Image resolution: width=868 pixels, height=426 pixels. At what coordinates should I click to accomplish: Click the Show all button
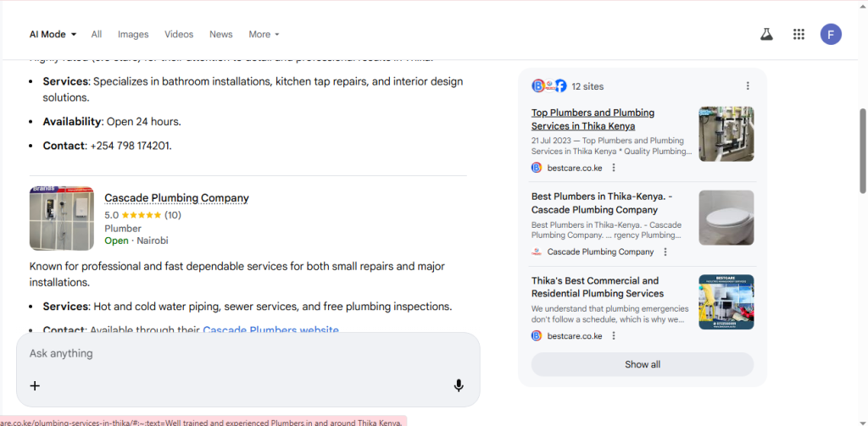[x=643, y=364]
